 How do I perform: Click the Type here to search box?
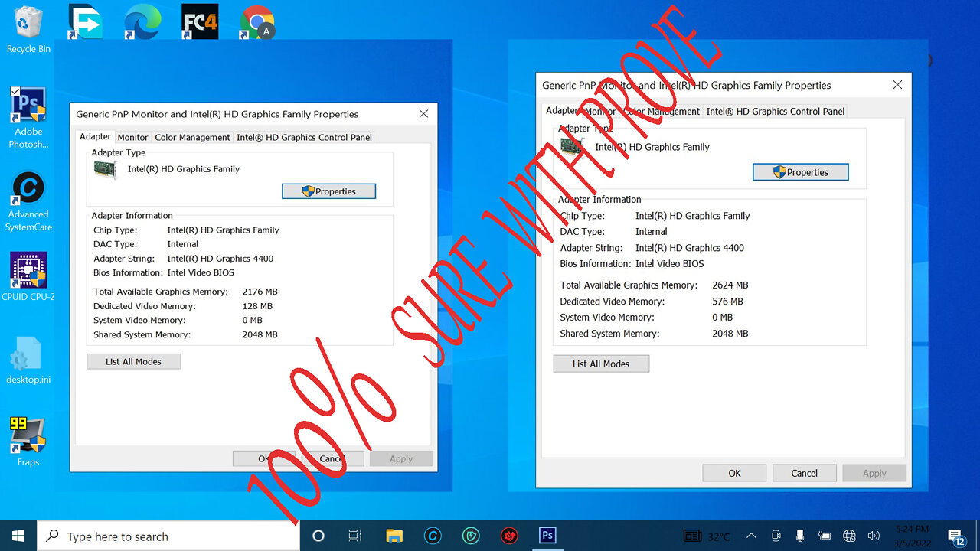[168, 536]
